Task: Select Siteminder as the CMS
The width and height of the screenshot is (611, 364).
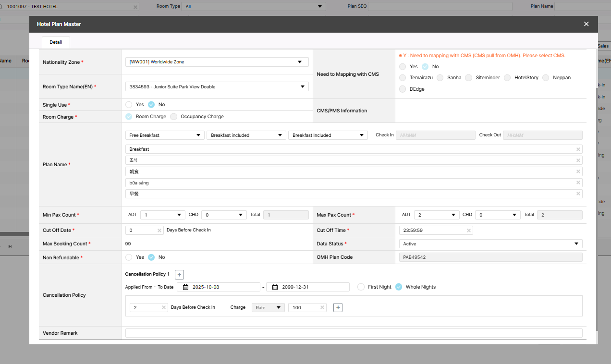Action: pyautogui.click(x=469, y=78)
